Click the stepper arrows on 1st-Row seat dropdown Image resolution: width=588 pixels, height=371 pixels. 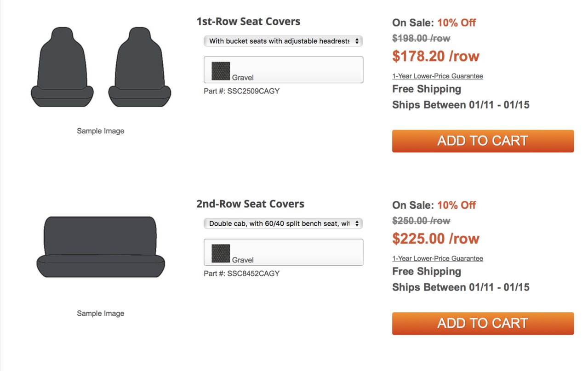[357, 41]
